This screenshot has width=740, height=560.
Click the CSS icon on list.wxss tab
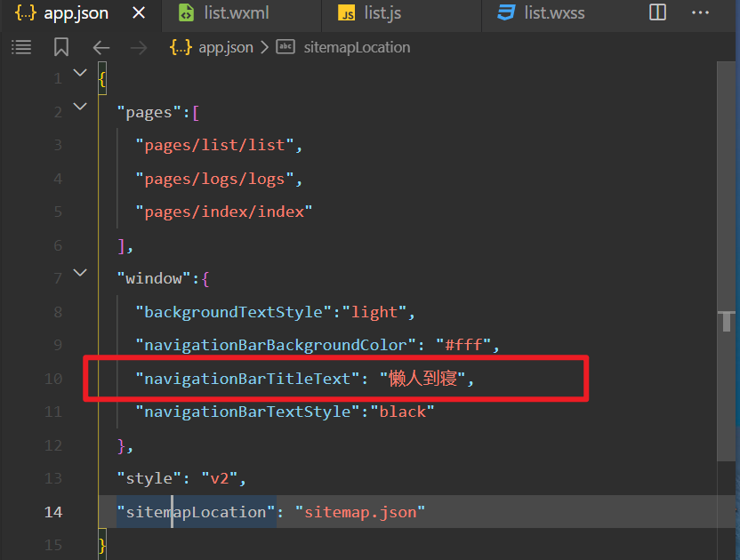click(506, 12)
